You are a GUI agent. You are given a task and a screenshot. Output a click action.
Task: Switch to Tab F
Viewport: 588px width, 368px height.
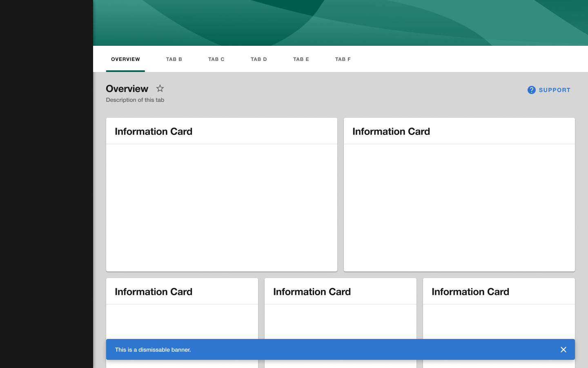pyautogui.click(x=343, y=59)
